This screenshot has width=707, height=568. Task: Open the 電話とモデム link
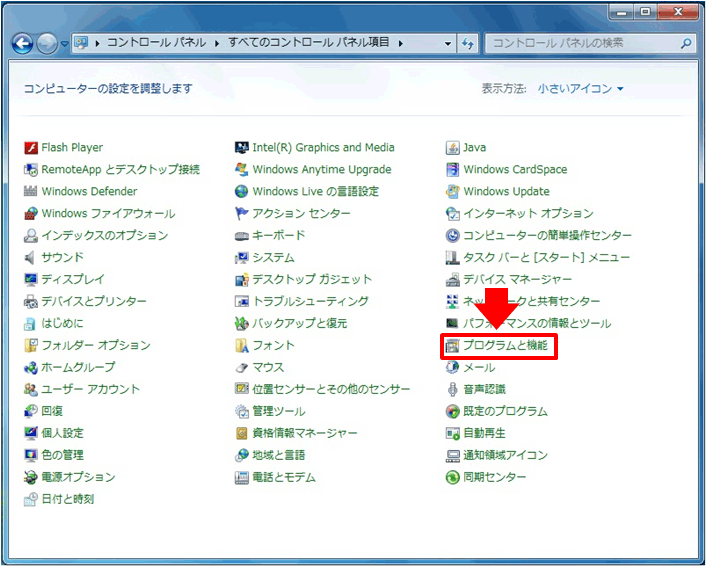[x=284, y=477]
